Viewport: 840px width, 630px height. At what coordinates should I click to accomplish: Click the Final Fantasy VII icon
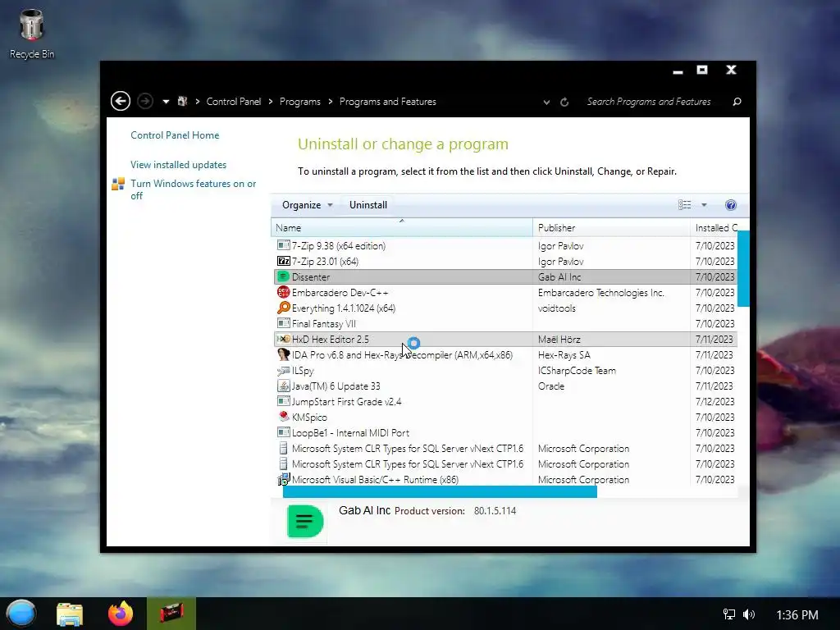coord(283,323)
